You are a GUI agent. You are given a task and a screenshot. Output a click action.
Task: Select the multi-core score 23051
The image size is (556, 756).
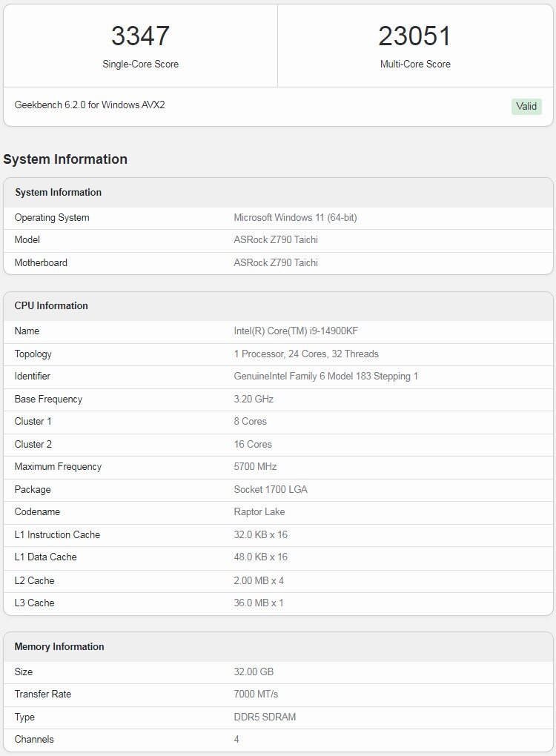tap(414, 36)
